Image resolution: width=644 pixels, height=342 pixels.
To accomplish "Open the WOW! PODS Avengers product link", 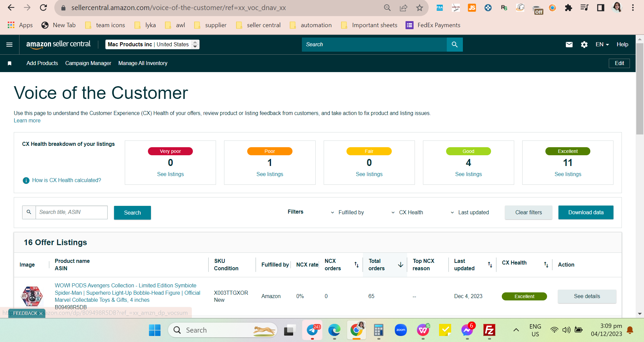I will [x=127, y=293].
